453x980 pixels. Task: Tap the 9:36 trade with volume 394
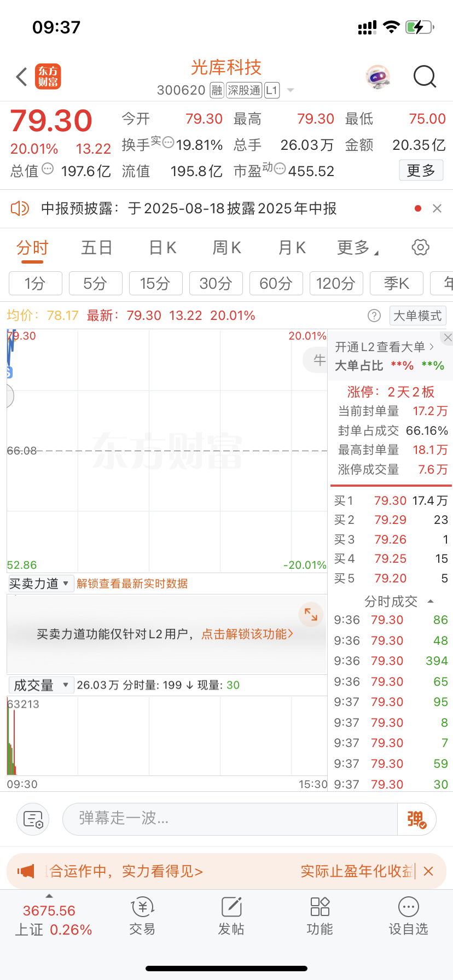391,661
